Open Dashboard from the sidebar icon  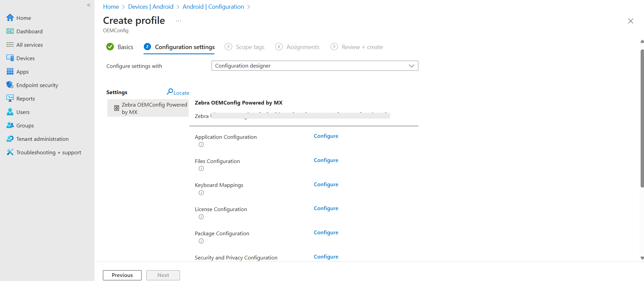coord(10,31)
